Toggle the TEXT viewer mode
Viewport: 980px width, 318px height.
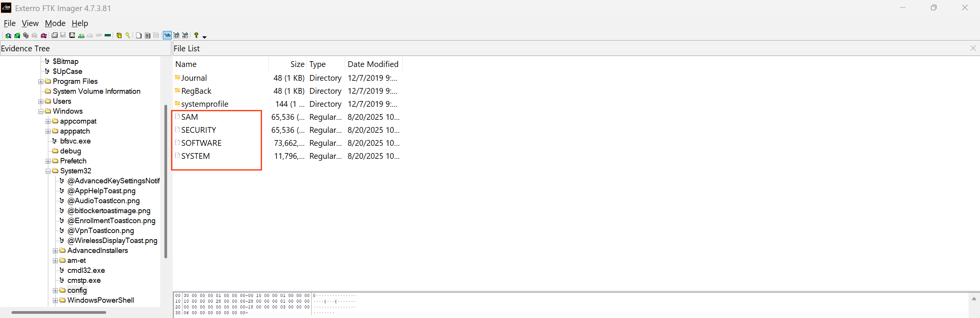pos(176,36)
